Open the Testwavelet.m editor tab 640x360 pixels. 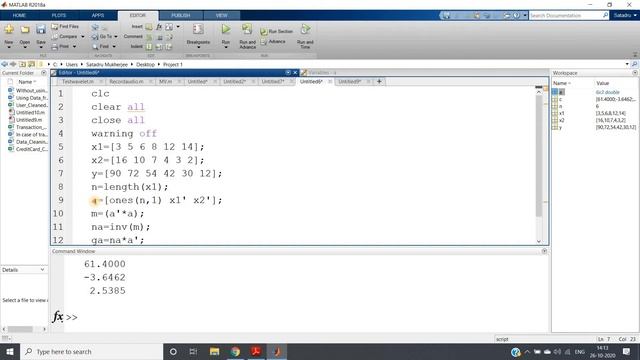pyautogui.click(x=78, y=82)
